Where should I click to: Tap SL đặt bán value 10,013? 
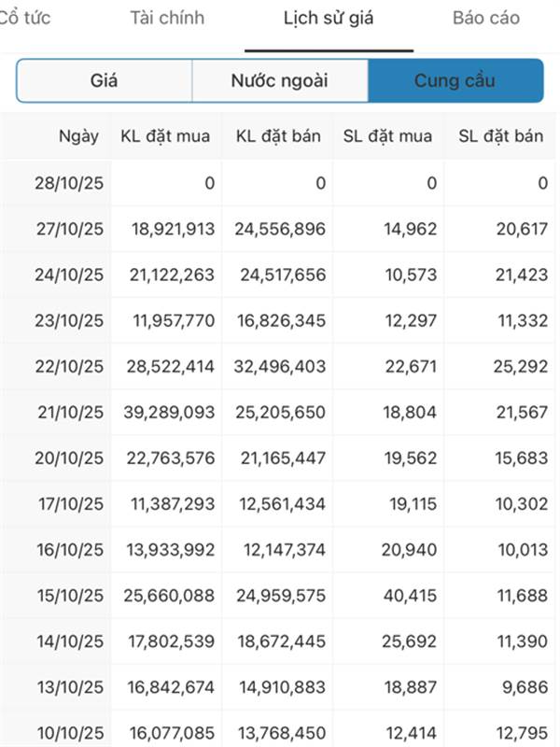pyautogui.click(x=522, y=550)
